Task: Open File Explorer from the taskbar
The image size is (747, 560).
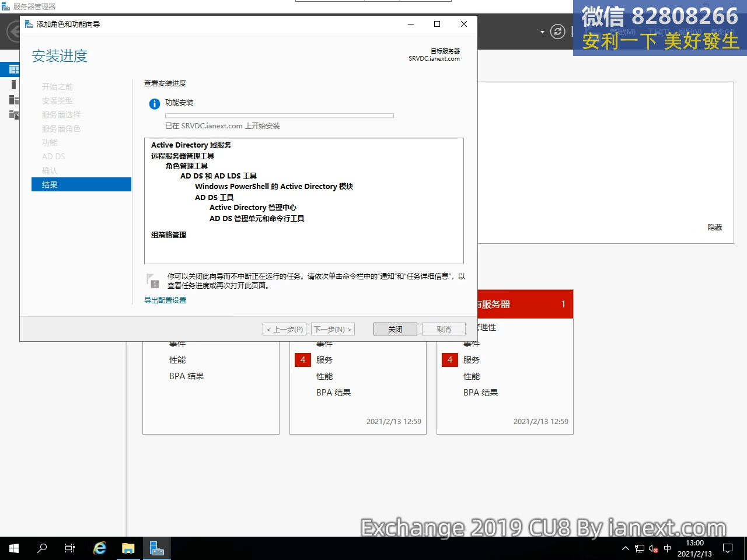Action: 128,548
